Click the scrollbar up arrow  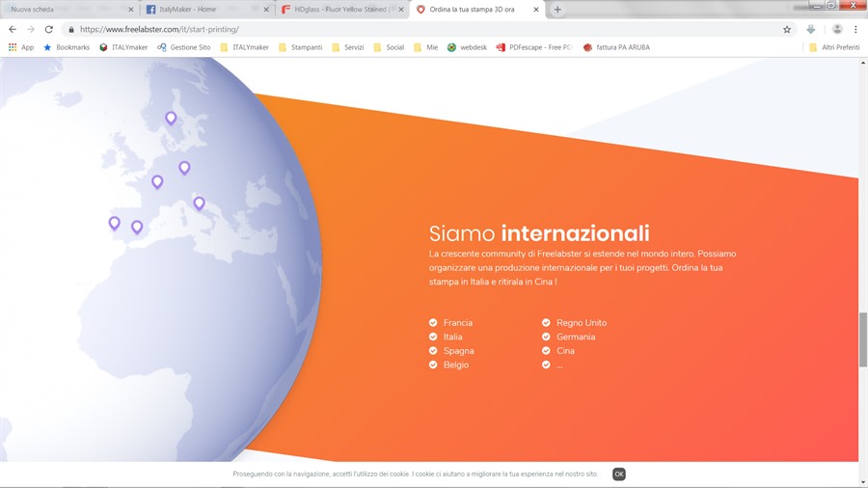coord(863,63)
